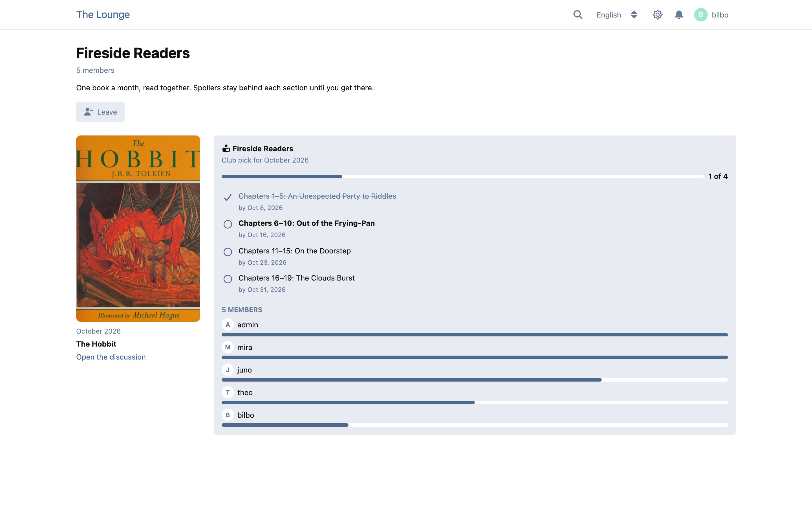
Task: Open the settings gear icon
Action: pos(657,15)
